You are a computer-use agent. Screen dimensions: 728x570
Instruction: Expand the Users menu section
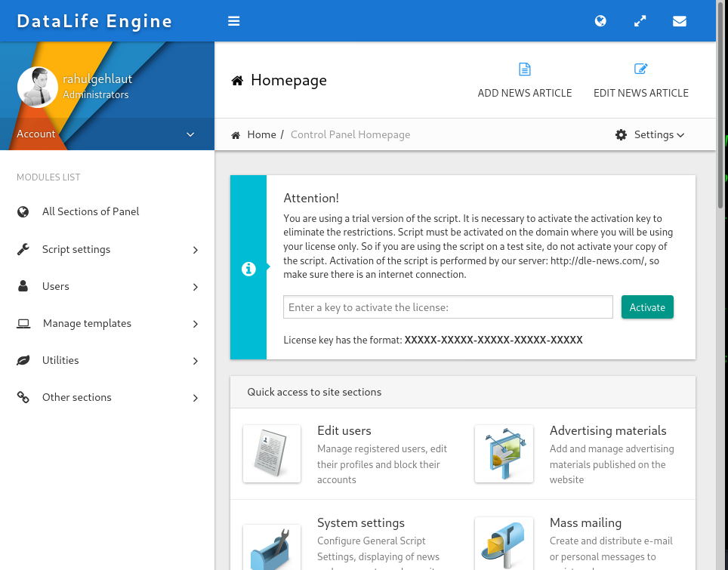click(107, 286)
